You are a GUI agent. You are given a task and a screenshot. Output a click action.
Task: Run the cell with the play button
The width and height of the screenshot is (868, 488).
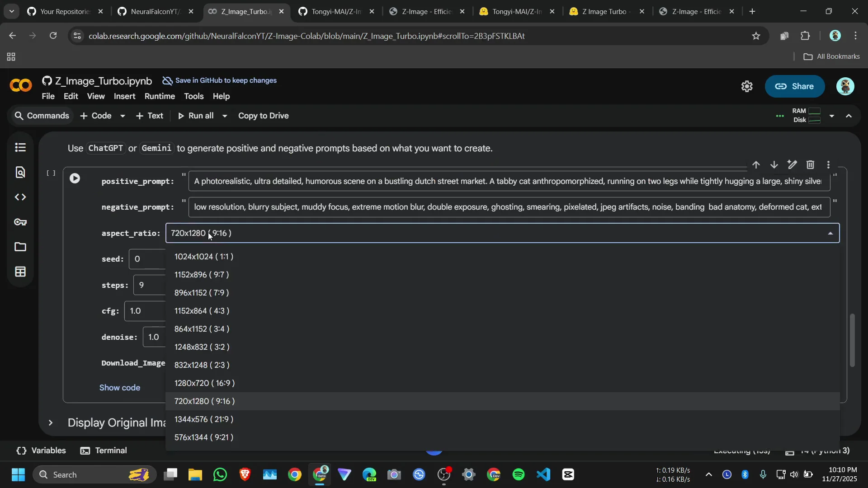pos(75,178)
